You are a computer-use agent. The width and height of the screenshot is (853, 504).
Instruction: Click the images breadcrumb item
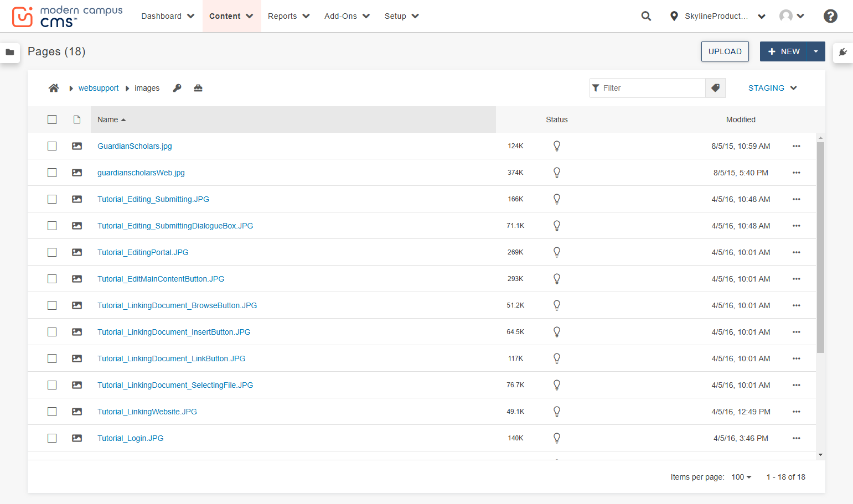(147, 88)
